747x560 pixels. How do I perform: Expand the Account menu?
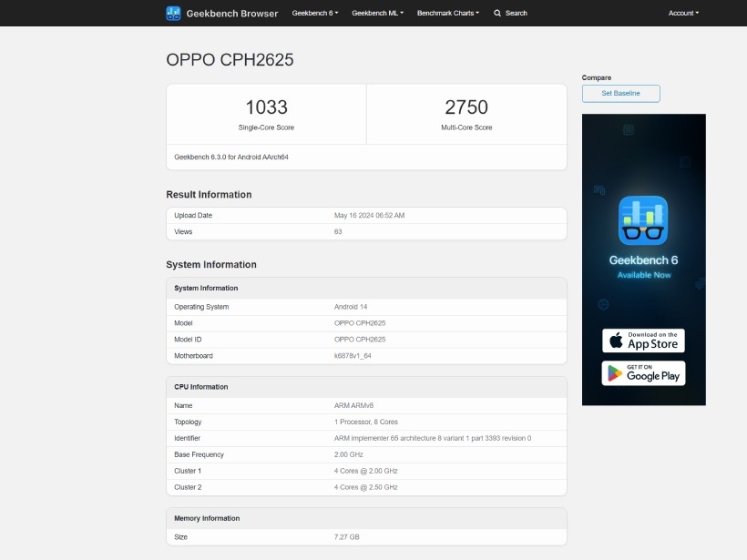[683, 14]
